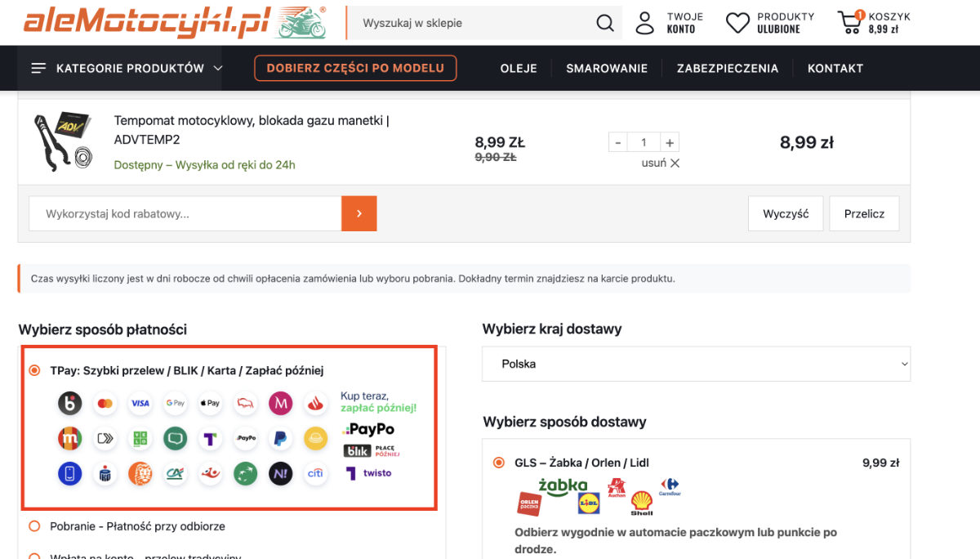This screenshot has width=980, height=559.
Task: Open the Zabezpieczenia navigation item
Action: (x=728, y=69)
